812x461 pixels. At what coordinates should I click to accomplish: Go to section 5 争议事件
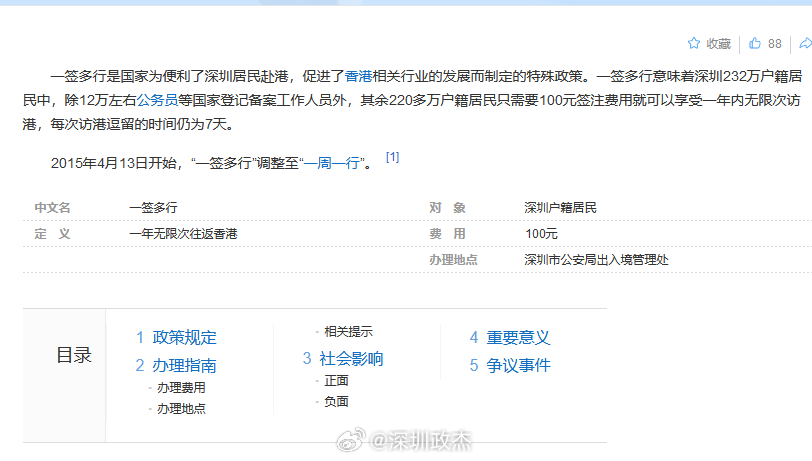click(x=510, y=366)
